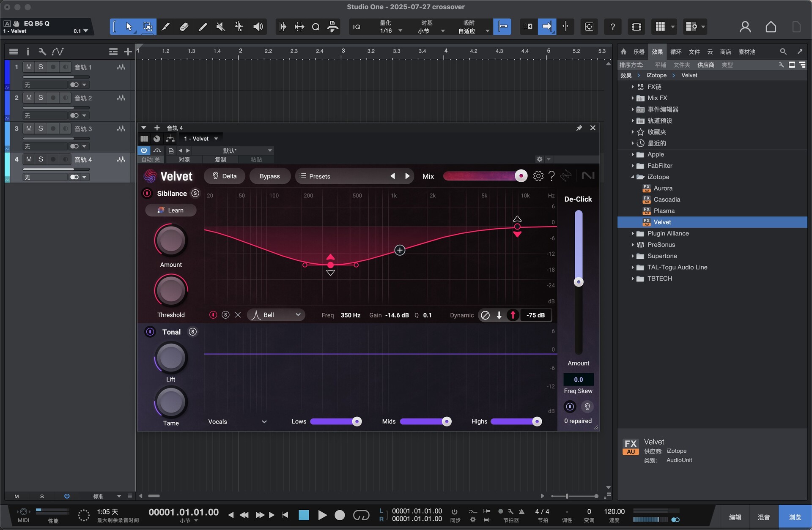Mute track 音轨 1
The image size is (812, 530).
29,67
